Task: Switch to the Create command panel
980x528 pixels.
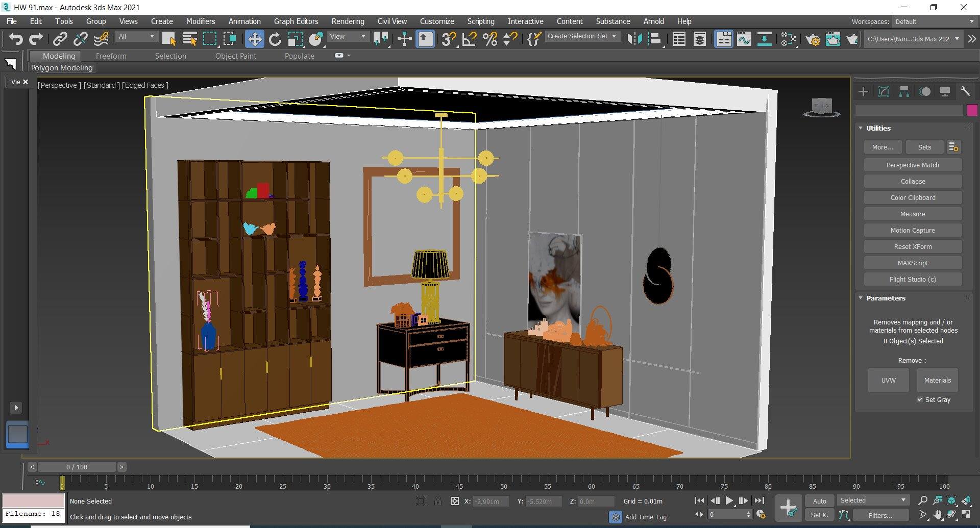Action: tap(863, 92)
